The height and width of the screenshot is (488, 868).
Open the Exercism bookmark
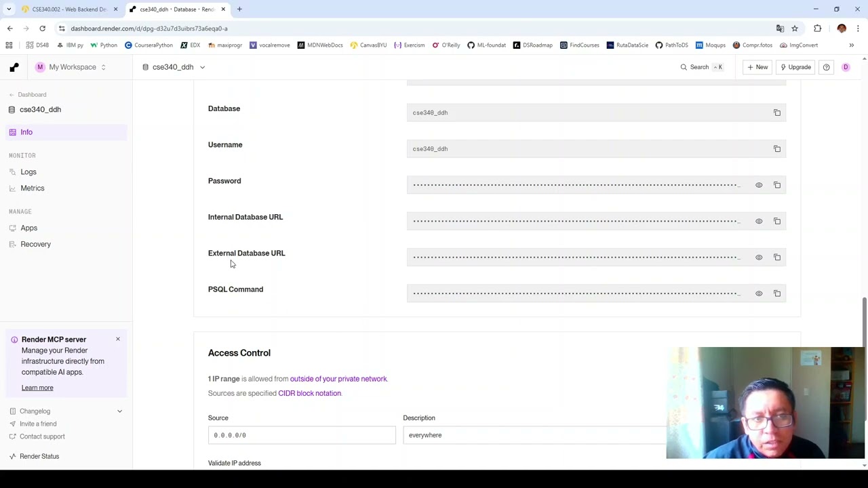(x=409, y=45)
